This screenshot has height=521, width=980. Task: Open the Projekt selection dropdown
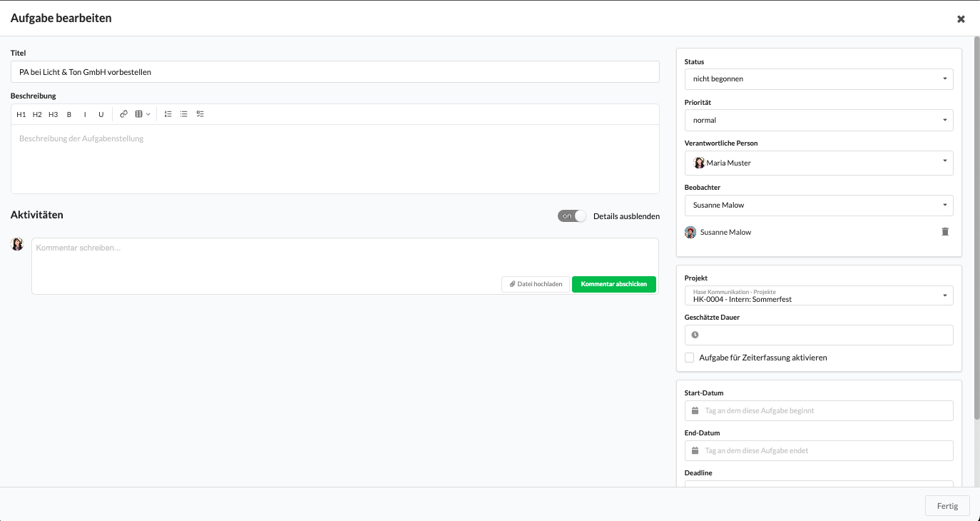[818, 295]
